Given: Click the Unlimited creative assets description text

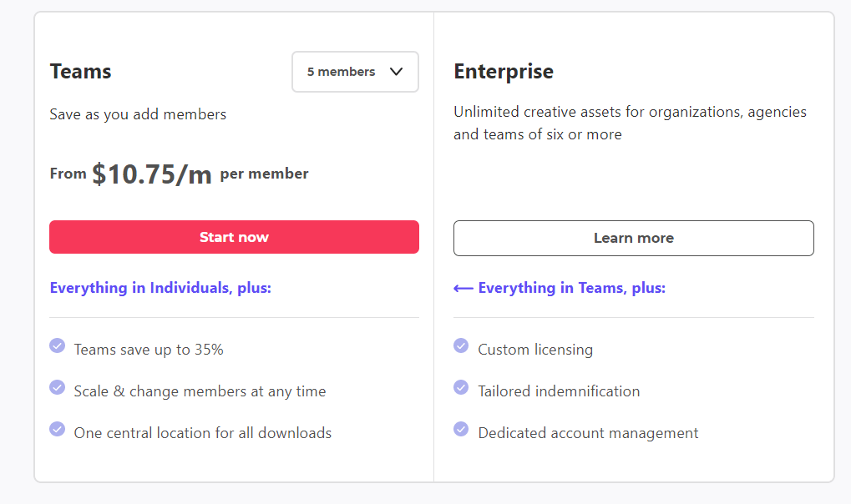Looking at the screenshot, I should tap(630, 123).
